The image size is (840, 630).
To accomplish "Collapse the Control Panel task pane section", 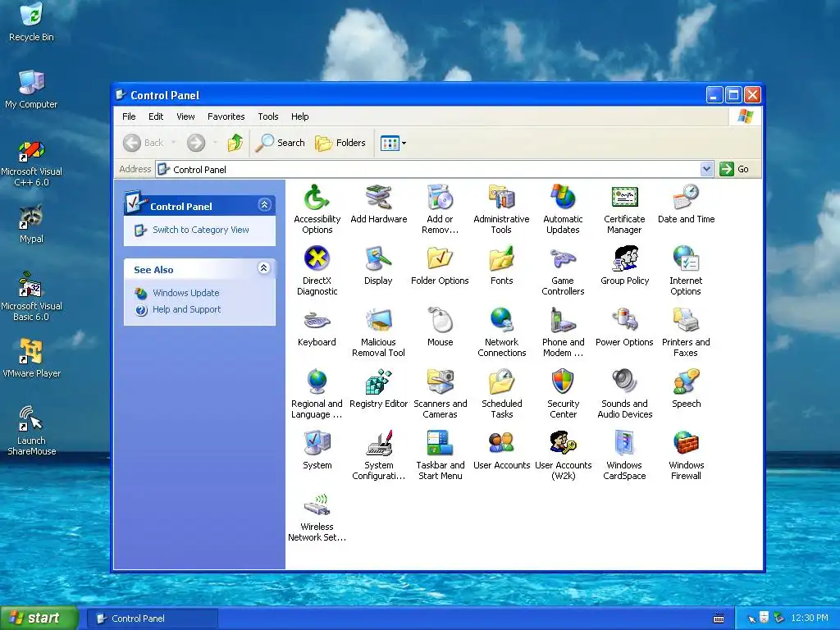I will (264, 204).
